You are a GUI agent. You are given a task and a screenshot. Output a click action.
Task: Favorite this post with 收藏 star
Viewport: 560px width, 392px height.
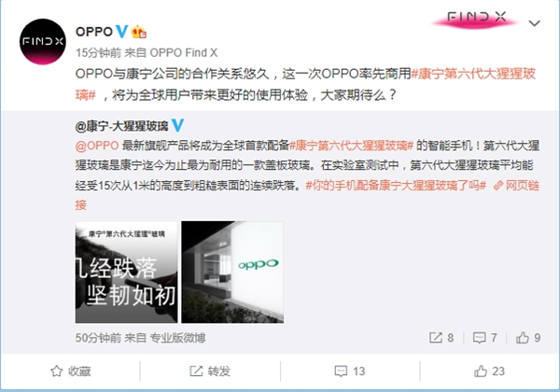(70, 371)
